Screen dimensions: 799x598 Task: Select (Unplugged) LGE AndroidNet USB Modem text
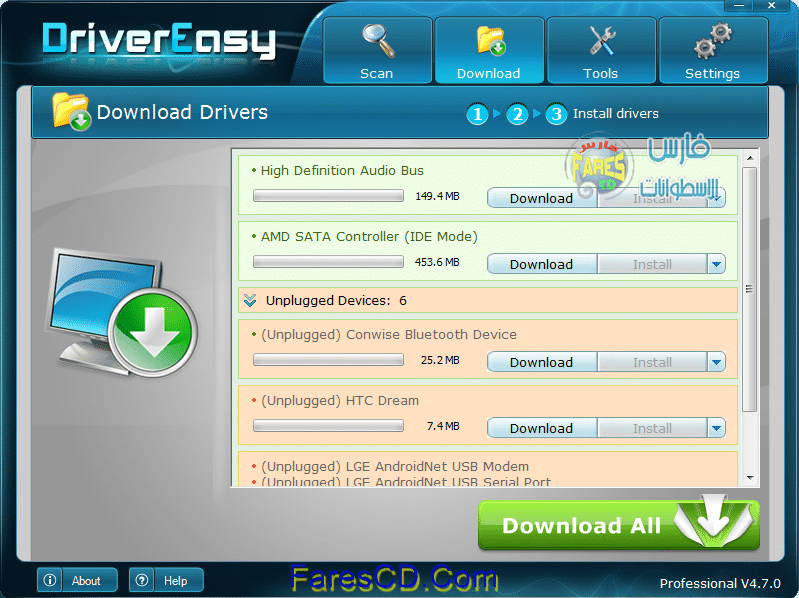tap(395, 467)
